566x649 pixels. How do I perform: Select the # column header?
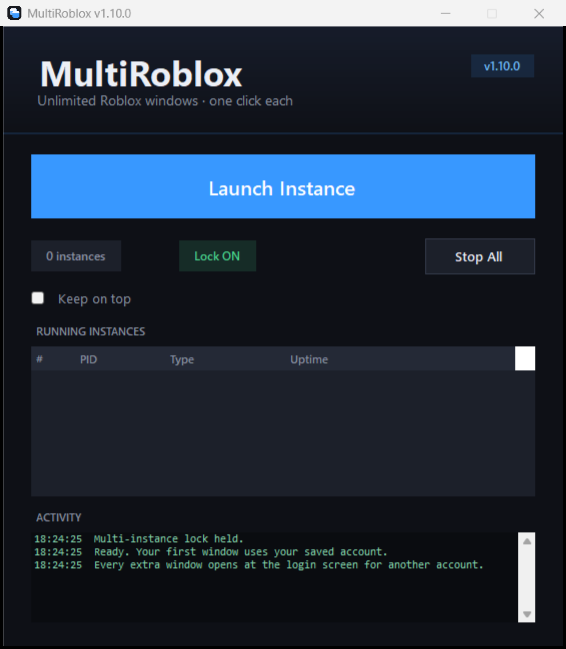click(39, 359)
